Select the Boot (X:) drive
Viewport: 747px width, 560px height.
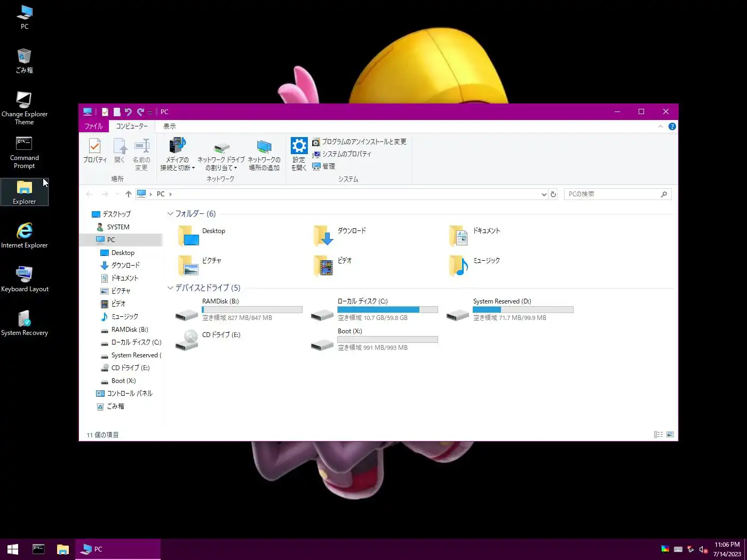click(375, 340)
